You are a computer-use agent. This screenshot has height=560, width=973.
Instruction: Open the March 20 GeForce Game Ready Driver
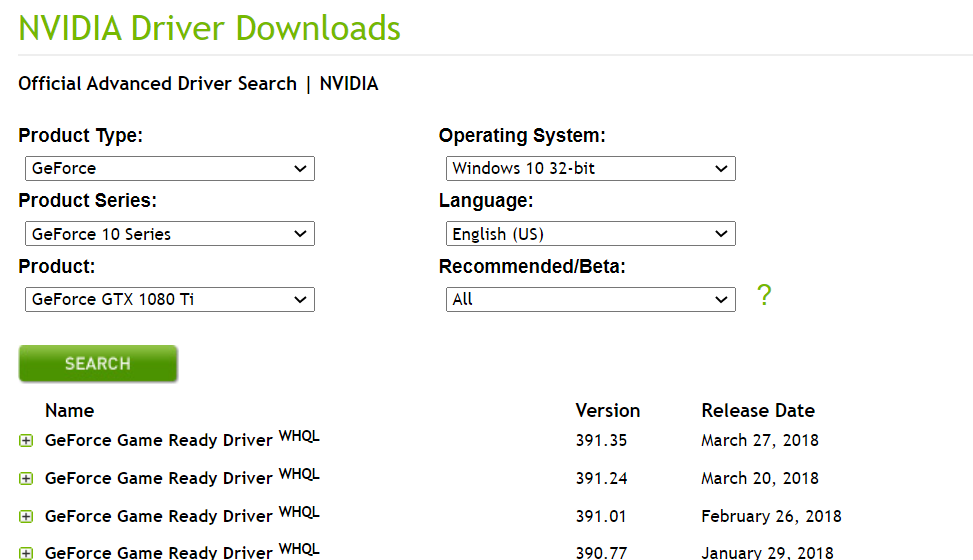[x=159, y=479]
